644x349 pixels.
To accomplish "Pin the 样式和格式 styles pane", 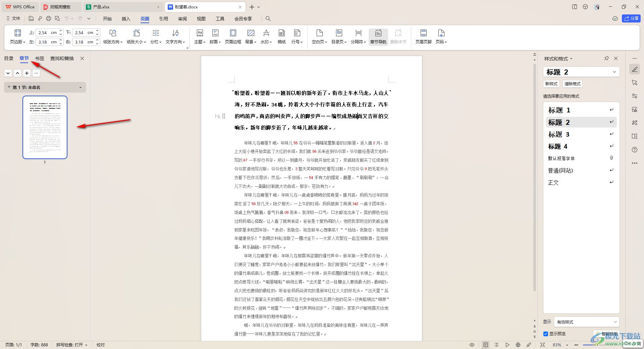I will point(606,58).
